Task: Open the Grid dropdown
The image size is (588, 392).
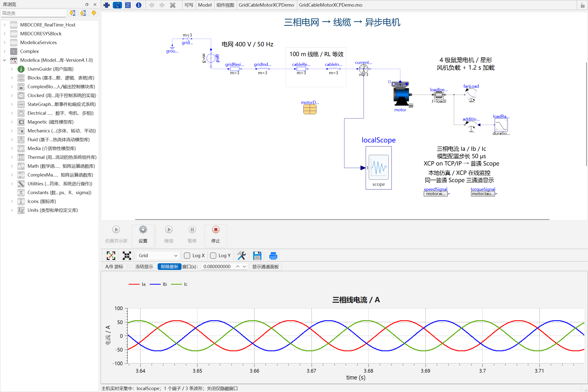Action: pyautogui.click(x=158, y=255)
